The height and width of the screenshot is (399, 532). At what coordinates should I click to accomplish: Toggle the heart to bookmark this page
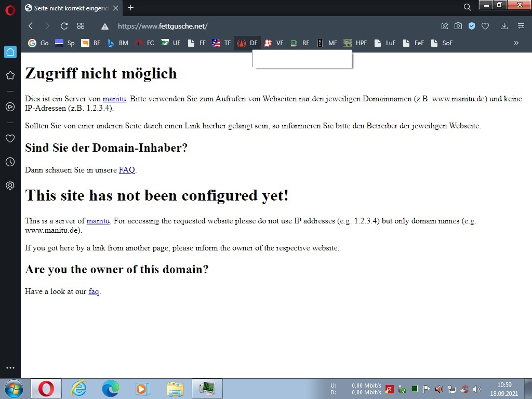pos(485,26)
